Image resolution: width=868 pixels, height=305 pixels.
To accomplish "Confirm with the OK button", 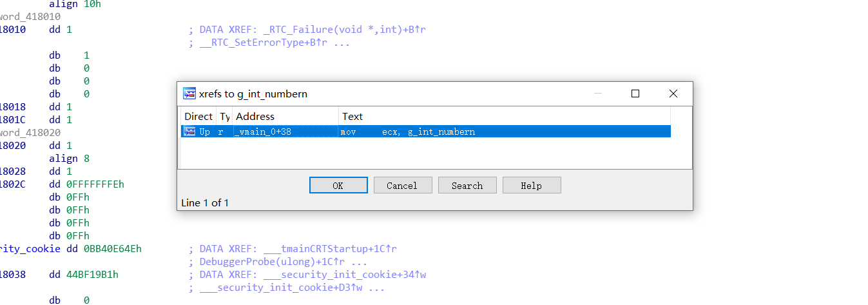I will [338, 186].
